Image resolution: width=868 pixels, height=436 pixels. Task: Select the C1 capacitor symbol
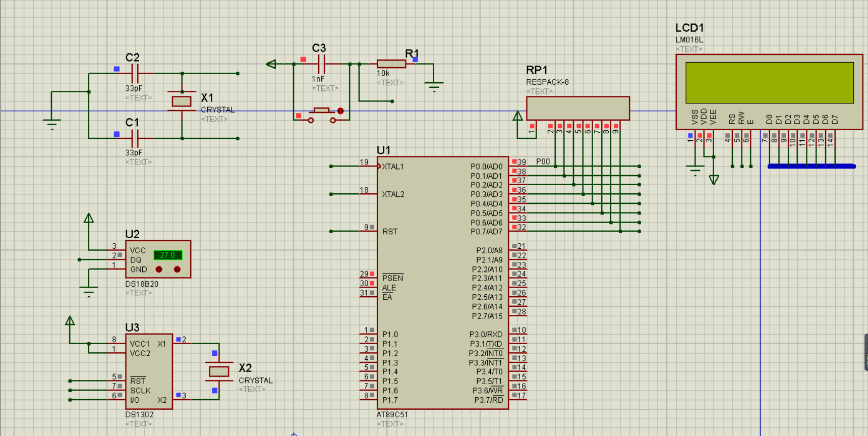coord(135,138)
